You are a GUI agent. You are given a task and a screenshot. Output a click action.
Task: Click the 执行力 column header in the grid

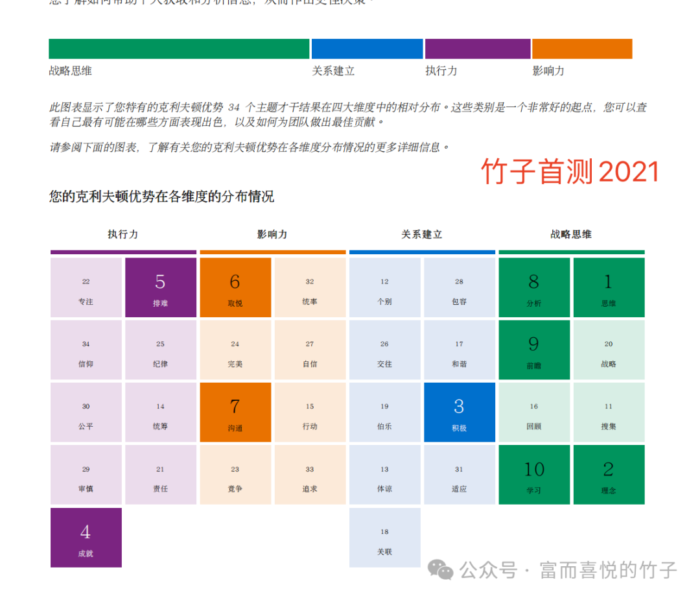tap(122, 235)
